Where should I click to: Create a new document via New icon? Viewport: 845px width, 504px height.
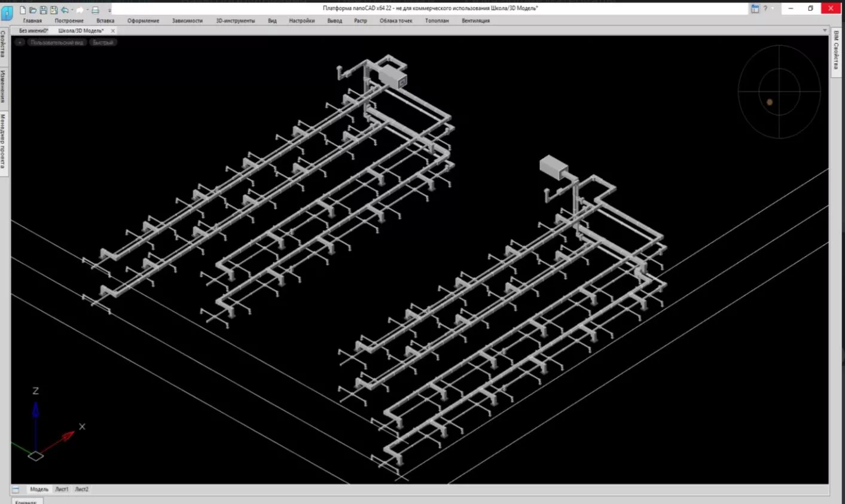point(23,9)
